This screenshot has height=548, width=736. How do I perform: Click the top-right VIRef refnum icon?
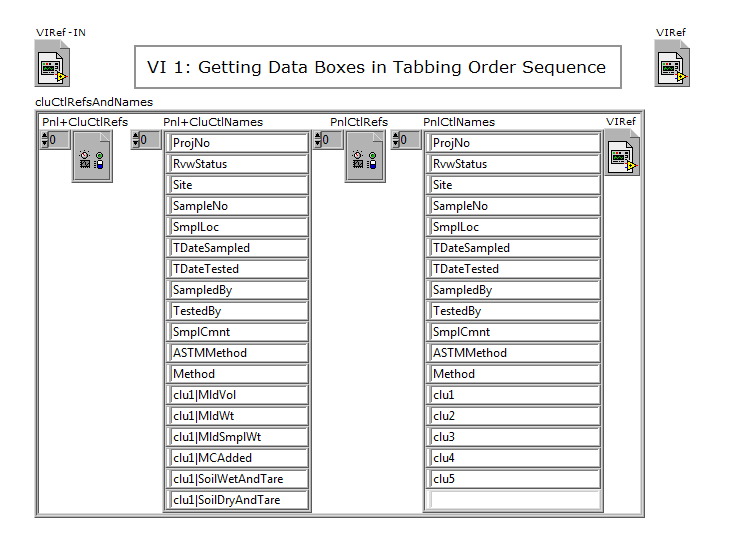(x=672, y=63)
